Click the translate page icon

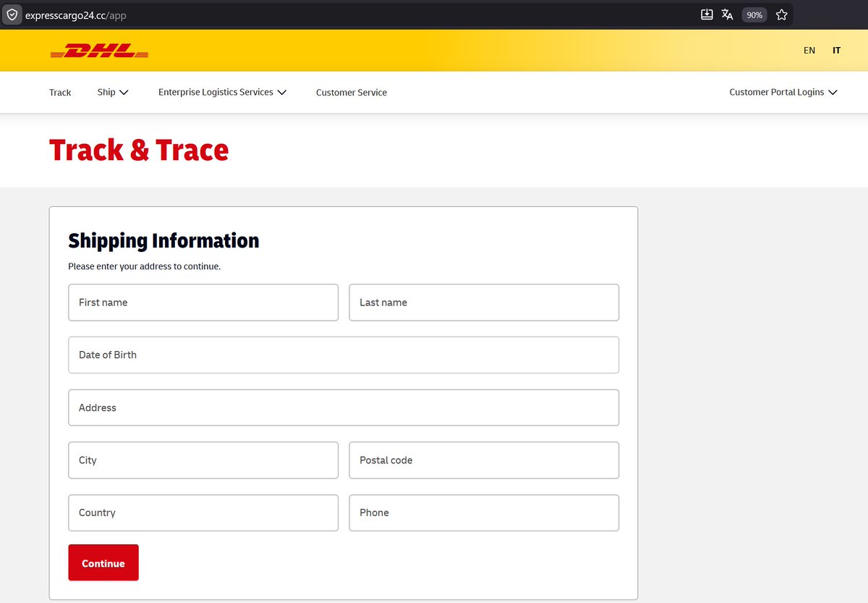click(727, 14)
